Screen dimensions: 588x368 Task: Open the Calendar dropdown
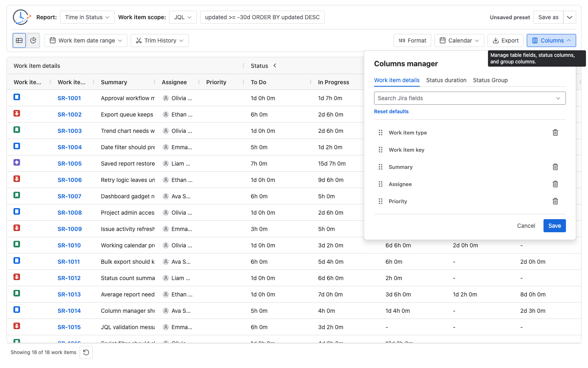(x=459, y=40)
